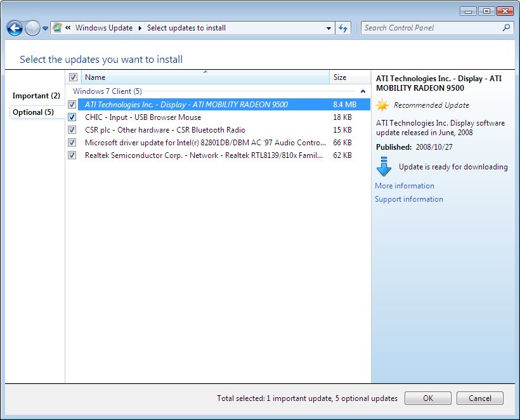Switch to Important (2) tab
Screen dimensions: 520x420
point(36,96)
